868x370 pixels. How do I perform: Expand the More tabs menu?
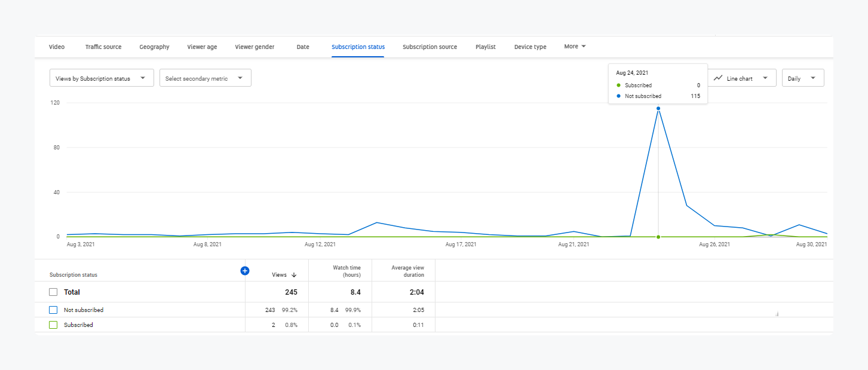[575, 47]
